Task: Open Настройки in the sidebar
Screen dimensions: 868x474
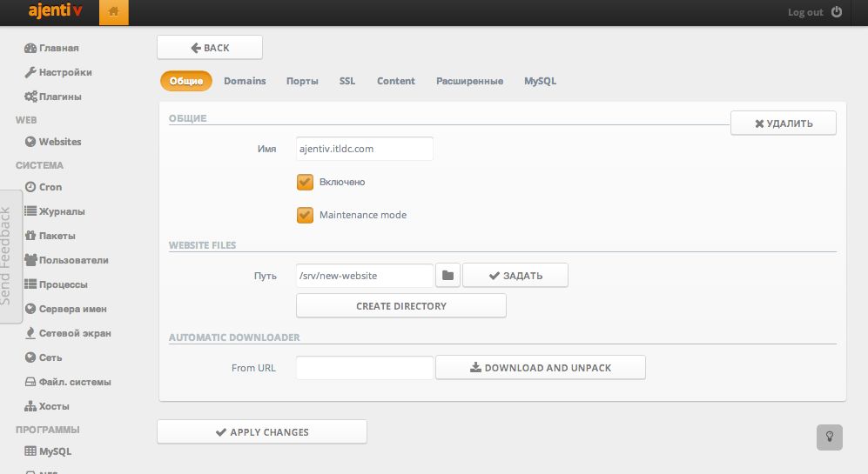Action: click(x=58, y=72)
